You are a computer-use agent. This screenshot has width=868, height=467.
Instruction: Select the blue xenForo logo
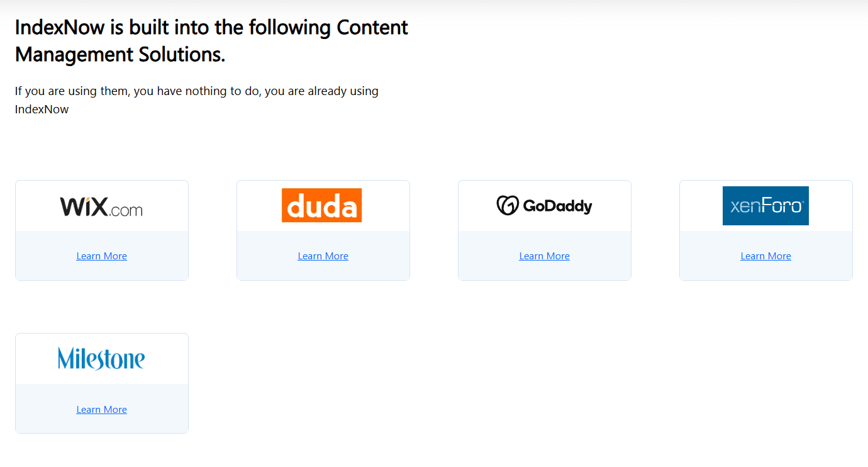[x=765, y=206]
